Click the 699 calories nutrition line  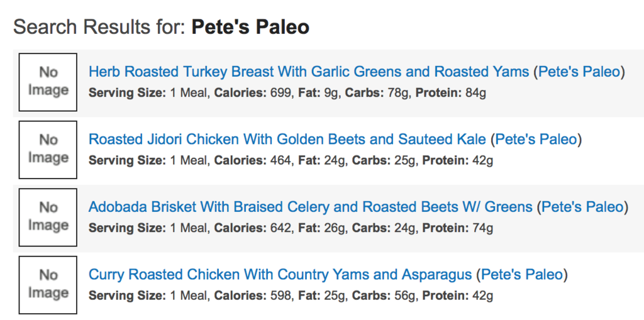[x=287, y=93]
